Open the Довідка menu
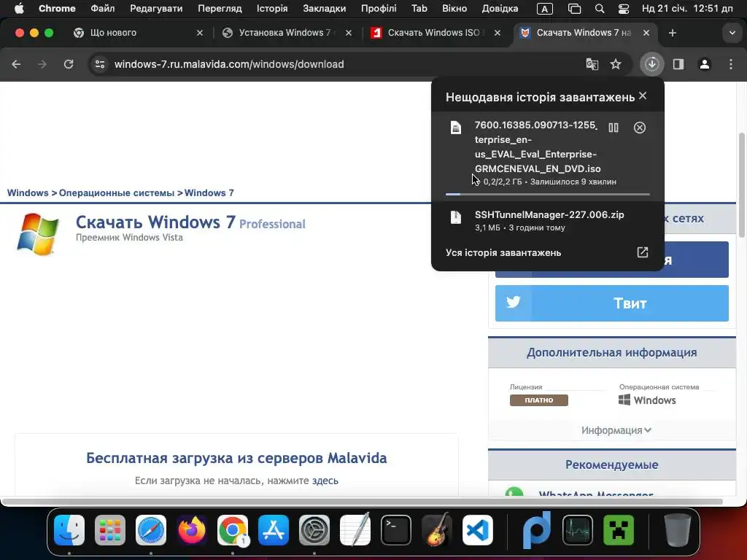This screenshot has height=560, width=747. tap(500, 9)
